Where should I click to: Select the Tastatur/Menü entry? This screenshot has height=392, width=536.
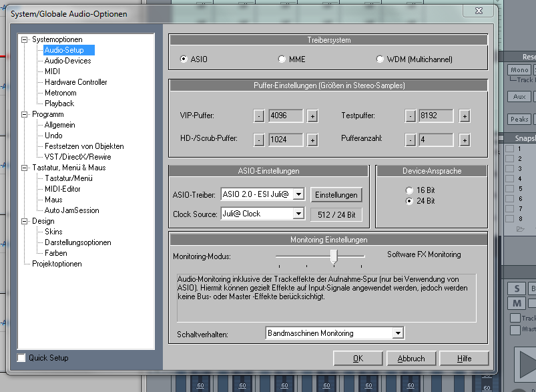69,178
